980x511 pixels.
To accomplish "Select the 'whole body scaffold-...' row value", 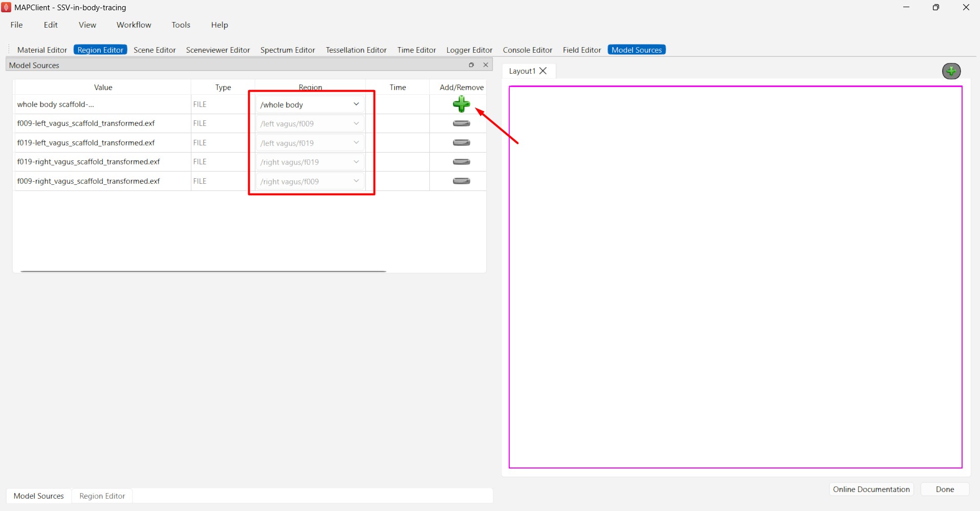I will (56, 104).
